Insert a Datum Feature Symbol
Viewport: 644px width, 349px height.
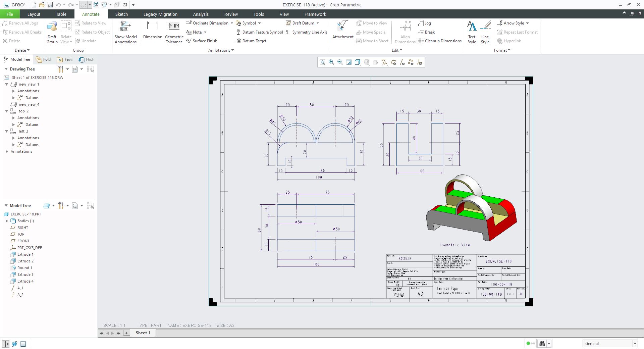(259, 32)
